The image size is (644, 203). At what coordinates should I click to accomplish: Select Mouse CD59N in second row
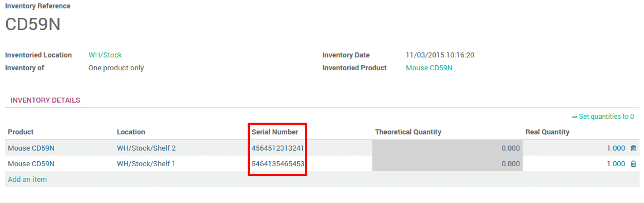click(x=31, y=164)
